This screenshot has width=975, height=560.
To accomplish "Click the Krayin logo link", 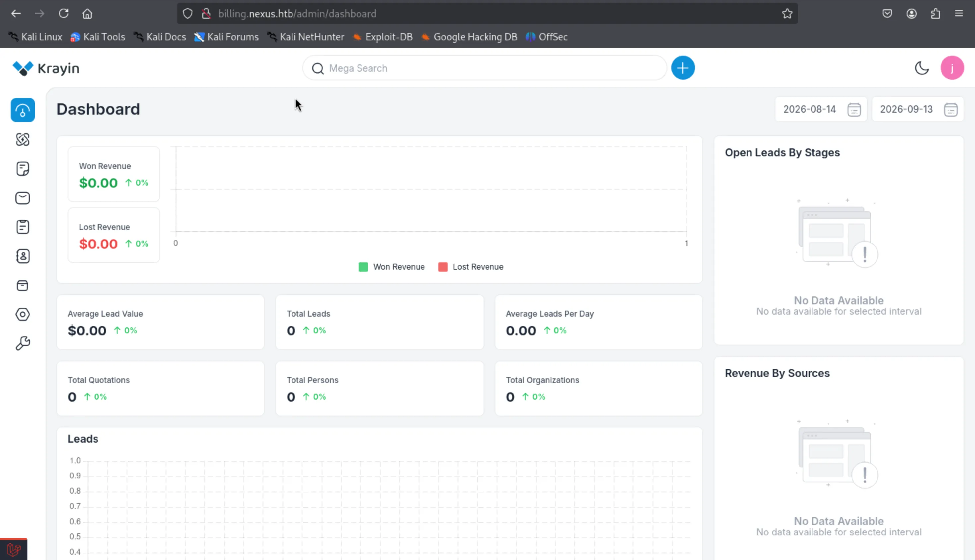I will (x=46, y=68).
